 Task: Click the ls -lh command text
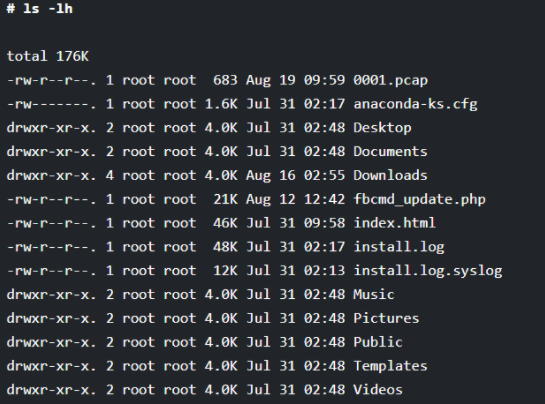coord(48,8)
